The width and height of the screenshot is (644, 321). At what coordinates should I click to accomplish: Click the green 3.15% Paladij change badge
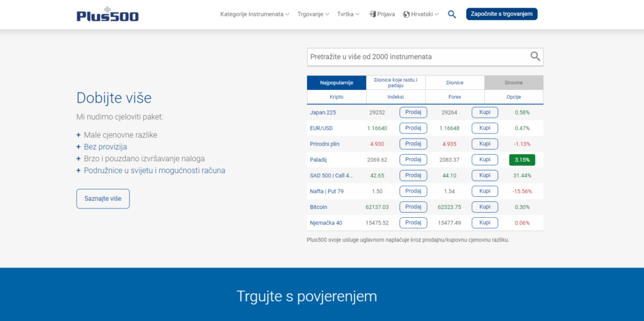tap(522, 160)
